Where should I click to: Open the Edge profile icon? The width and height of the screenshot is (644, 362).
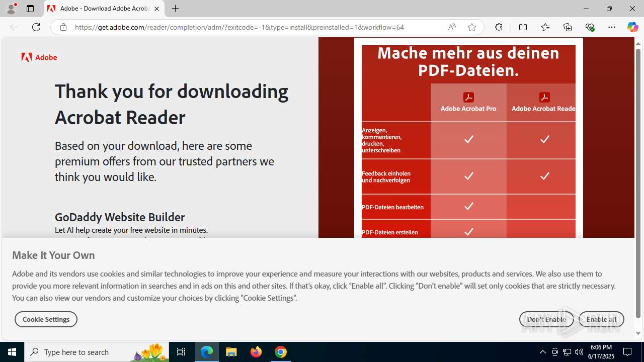(11, 9)
